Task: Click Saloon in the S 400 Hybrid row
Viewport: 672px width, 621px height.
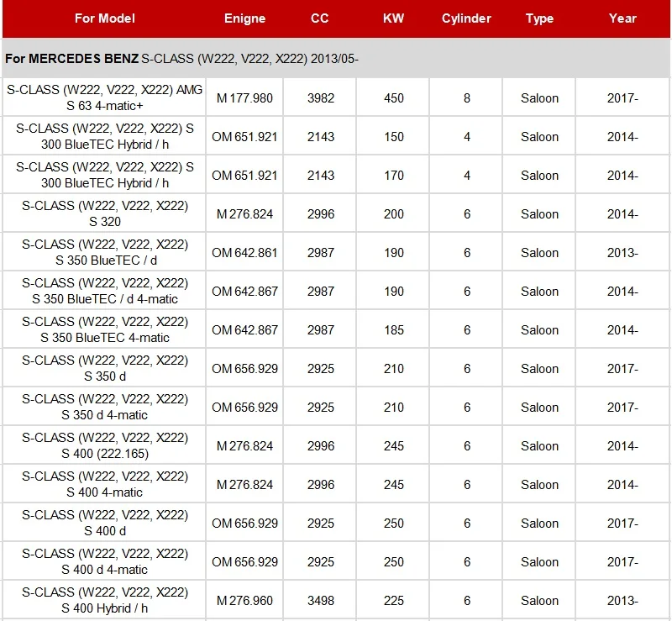Action: pyautogui.click(x=539, y=601)
